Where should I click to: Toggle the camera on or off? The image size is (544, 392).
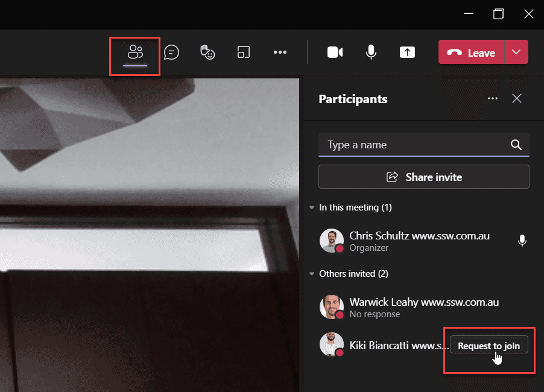335,52
